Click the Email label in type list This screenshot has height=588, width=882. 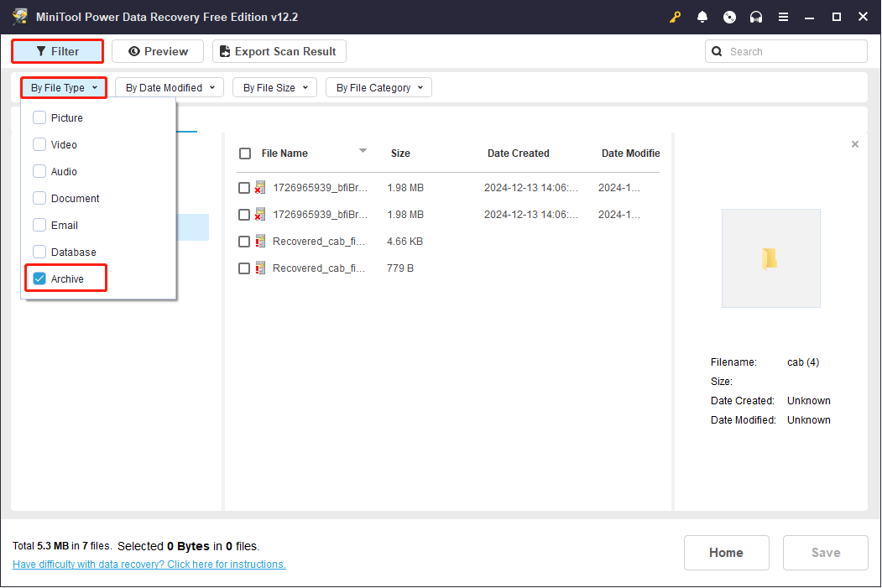[x=64, y=225]
